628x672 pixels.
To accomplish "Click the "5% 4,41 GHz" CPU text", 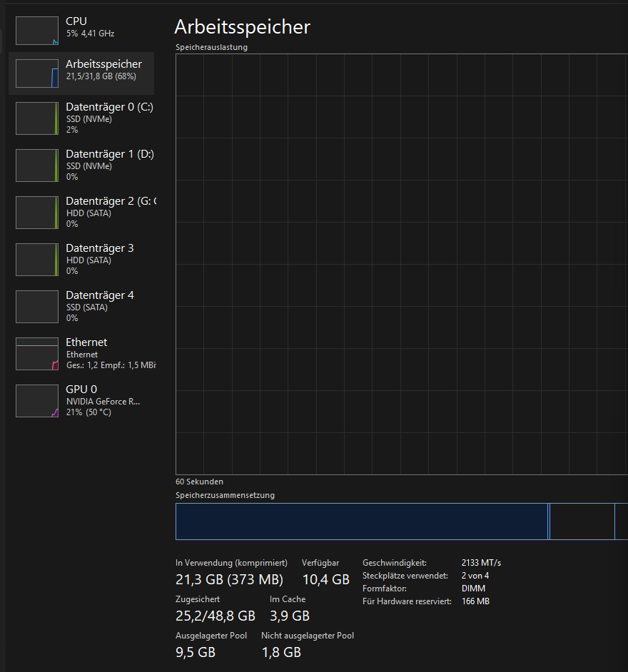I will click(x=91, y=34).
